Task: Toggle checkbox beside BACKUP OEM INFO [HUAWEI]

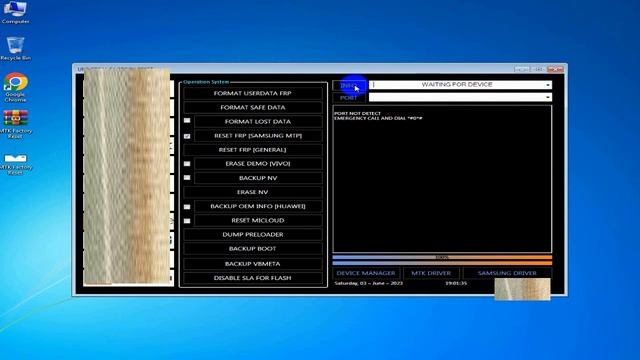Action: [x=187, y=207]
